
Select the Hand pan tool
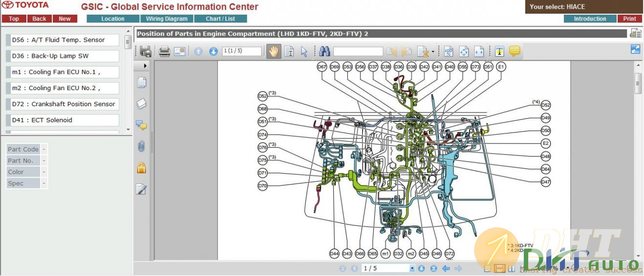pyautogui.click(x=274, y=51)
